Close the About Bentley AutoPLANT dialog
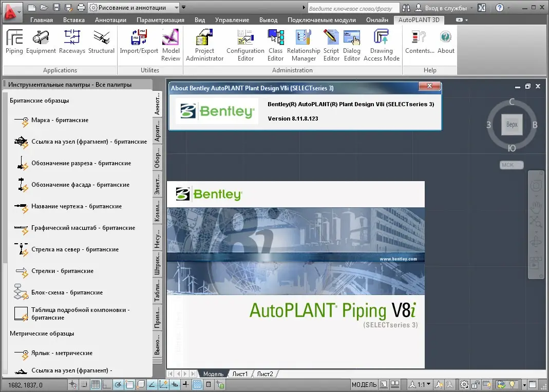 tap(430, 86)
